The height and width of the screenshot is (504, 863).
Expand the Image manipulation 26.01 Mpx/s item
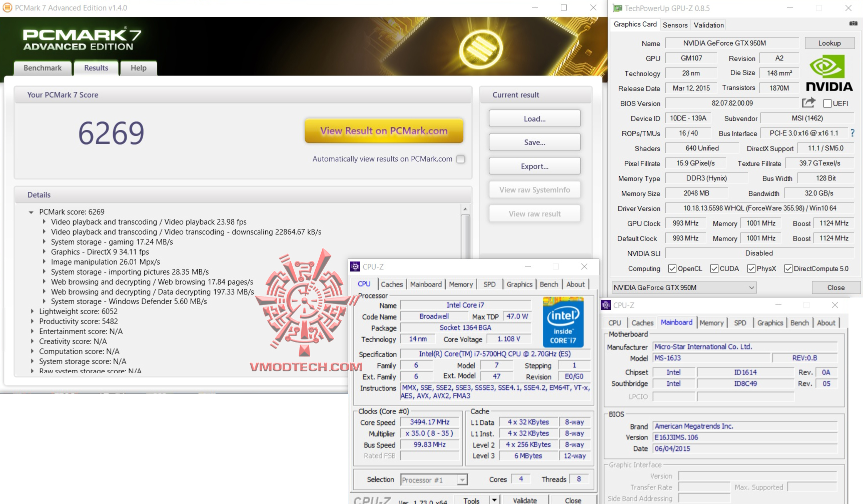point(44,262)
